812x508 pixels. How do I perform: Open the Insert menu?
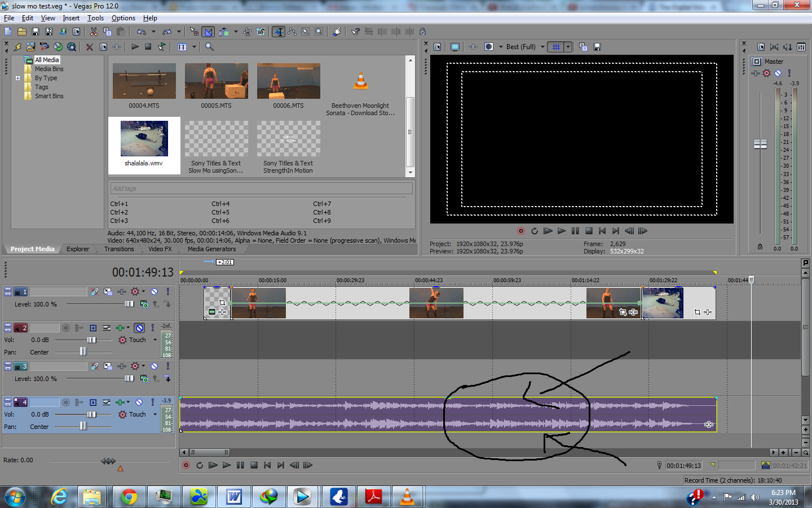click(x=71, y=18)
